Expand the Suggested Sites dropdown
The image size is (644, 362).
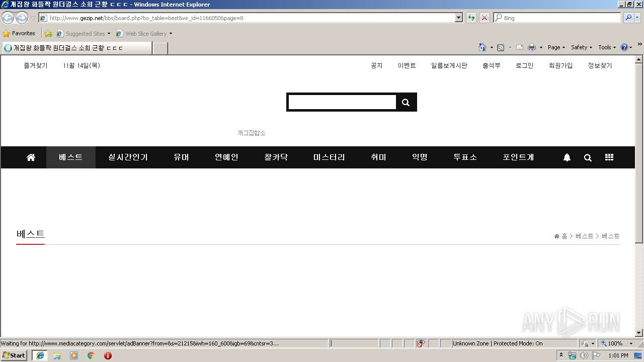[109, 34]
